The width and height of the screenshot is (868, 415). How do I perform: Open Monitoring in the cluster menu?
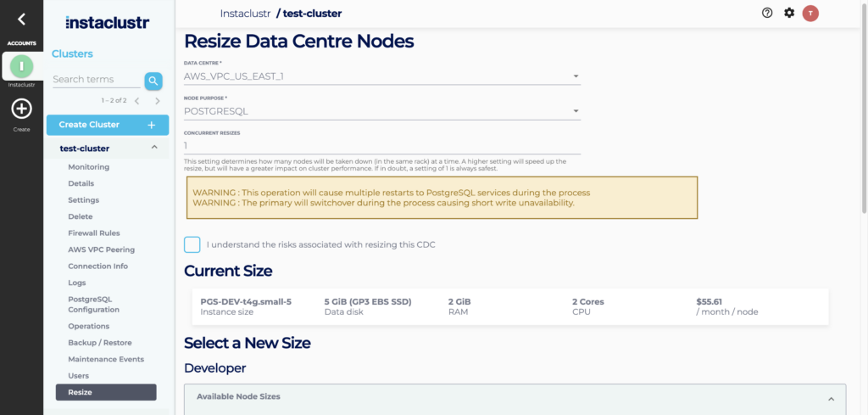(x=88, y=167)
